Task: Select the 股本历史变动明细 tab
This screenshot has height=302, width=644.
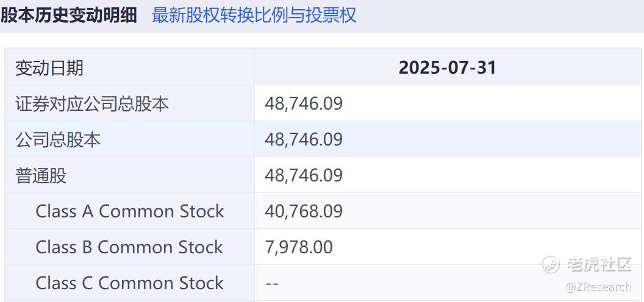Action: tap(68, 15)
